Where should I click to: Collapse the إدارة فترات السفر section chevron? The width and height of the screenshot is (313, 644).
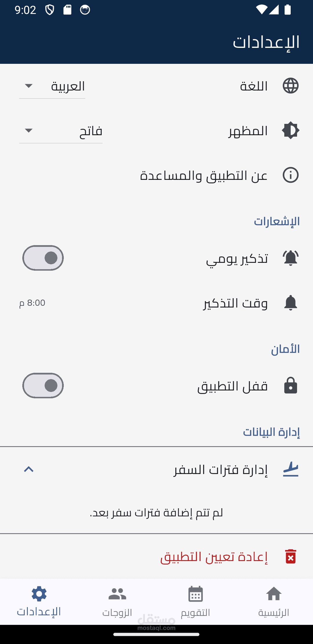(x=29, y=469)
